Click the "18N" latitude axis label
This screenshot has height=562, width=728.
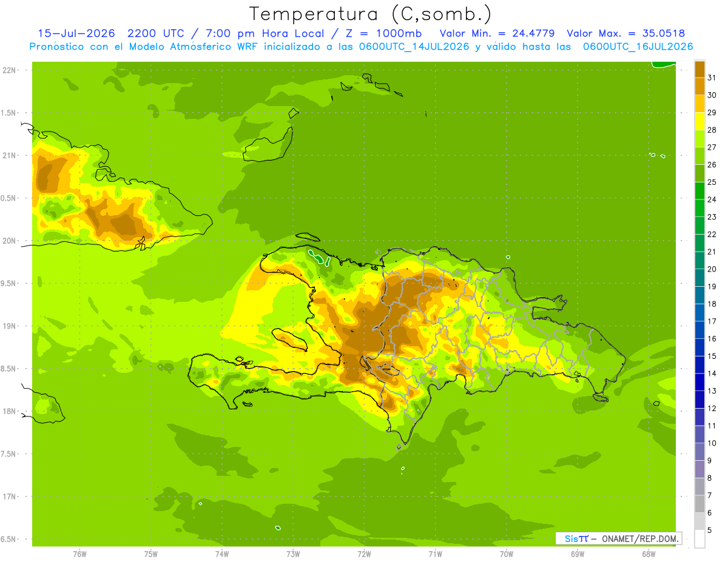10,411
